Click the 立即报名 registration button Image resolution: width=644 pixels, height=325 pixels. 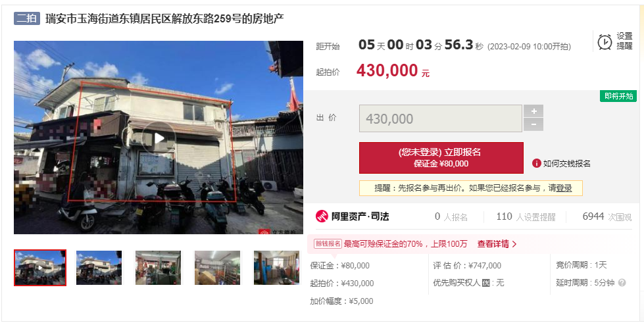click(x=441, y=158)
